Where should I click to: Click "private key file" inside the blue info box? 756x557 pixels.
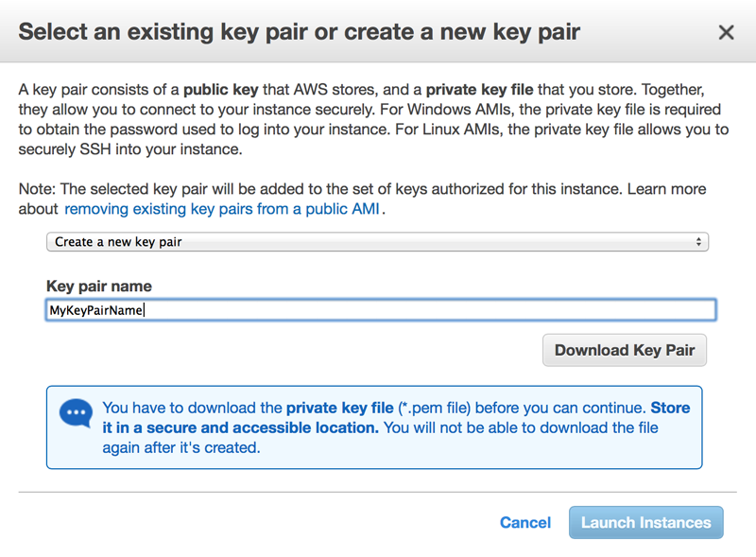click(339, 409)
